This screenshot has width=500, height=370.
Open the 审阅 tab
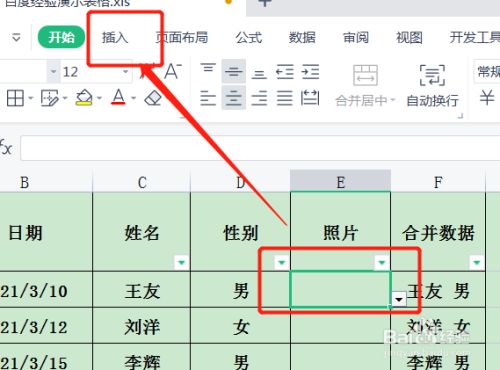click(356, 37)
